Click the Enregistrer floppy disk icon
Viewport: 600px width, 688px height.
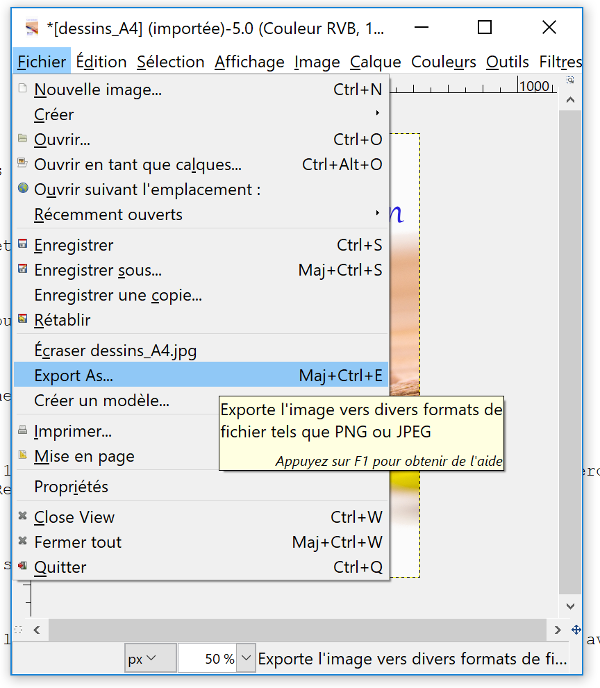click(x=22, y=244)
